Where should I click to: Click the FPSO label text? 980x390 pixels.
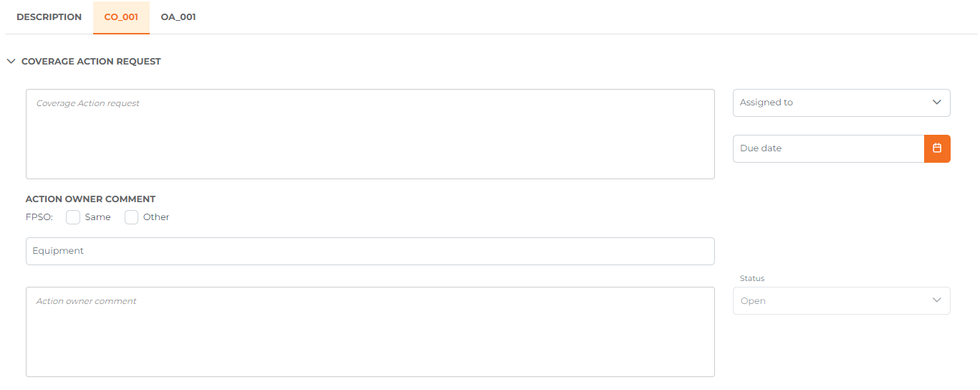click(x=39, y=217)
